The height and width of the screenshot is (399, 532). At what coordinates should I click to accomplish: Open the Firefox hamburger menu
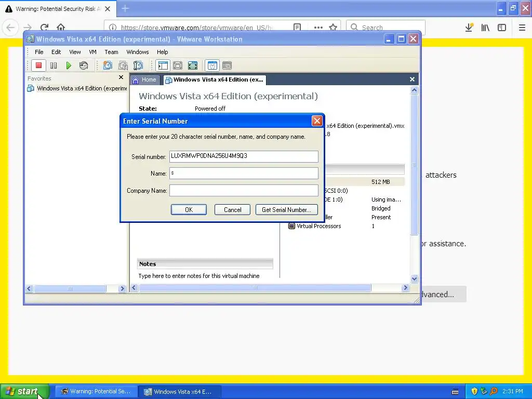522,28
